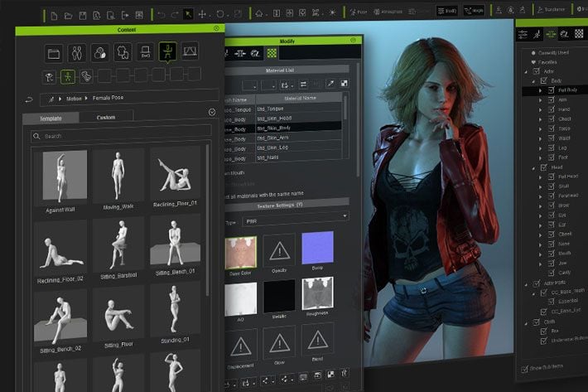Open the Actor category icon in Content
Screen dimensions: 588x392
[x=77, y=54]
